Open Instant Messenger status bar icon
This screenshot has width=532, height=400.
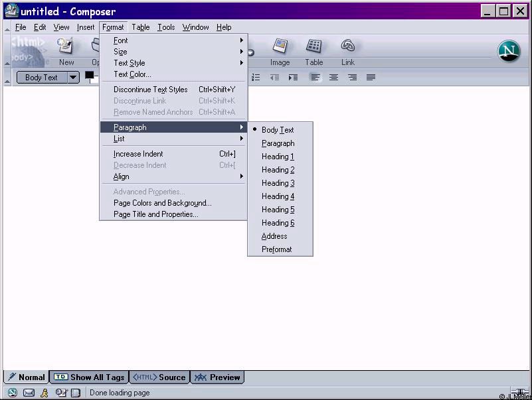click(x=44, y=393)
